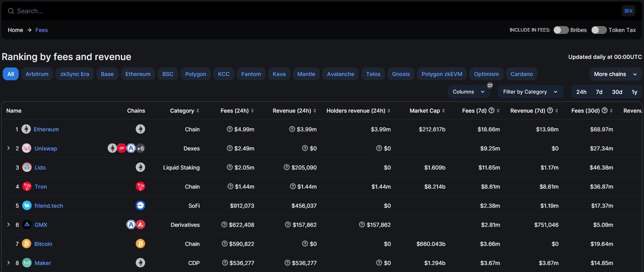Select the zkSync Era chain tab
644x272 pixels.
click(75, 74)
